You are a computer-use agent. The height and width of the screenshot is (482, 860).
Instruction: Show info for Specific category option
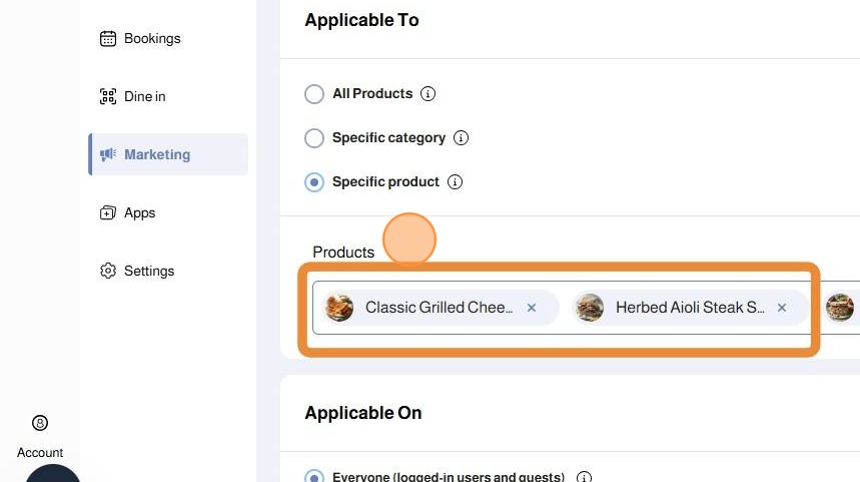click(461, 138)
